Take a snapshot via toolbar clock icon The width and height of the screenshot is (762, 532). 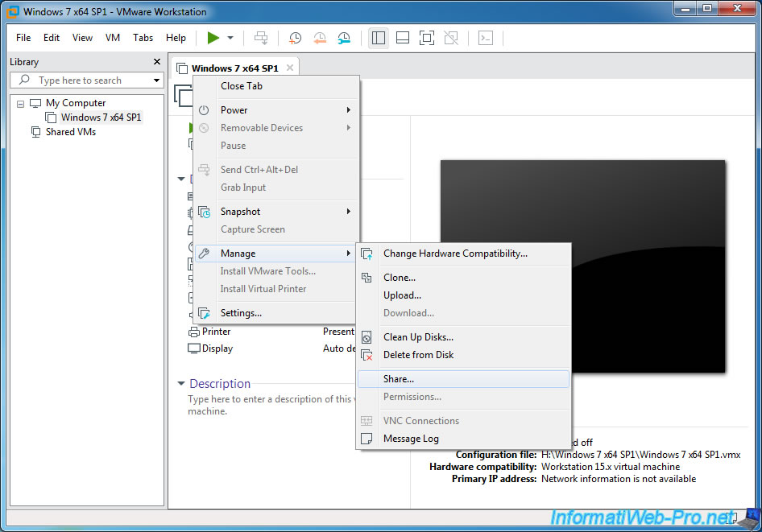tap(295, 38)
